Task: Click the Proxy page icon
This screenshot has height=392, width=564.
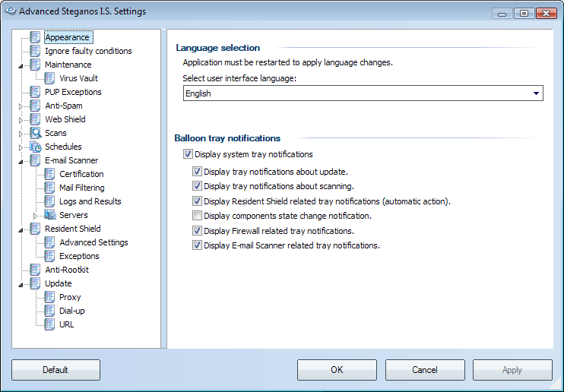Action: pos(49,297)
